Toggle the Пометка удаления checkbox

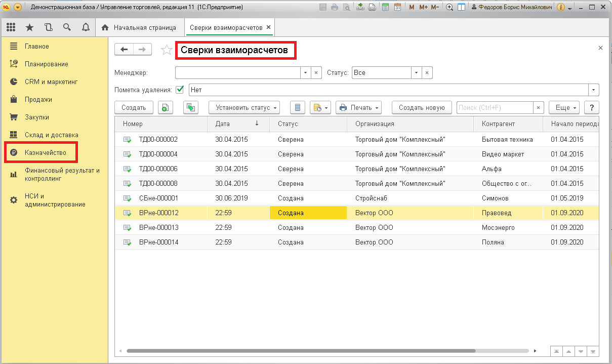click(x=180, y=90)
